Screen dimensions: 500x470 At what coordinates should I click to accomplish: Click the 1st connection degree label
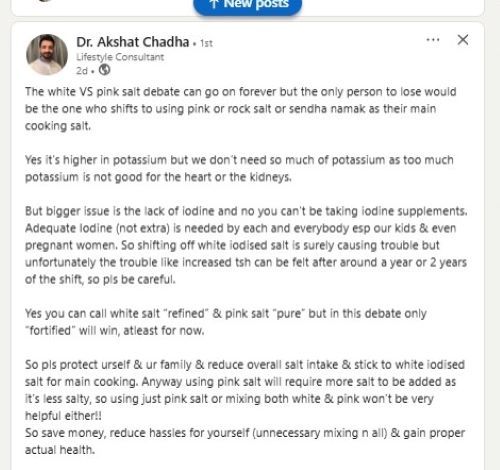click(x=206, y=43)
